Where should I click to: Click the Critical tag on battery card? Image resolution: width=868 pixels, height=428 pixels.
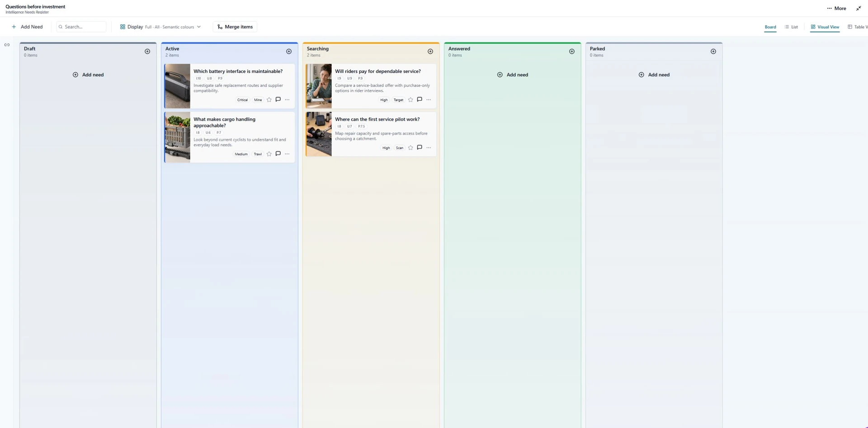pos(242,100)
